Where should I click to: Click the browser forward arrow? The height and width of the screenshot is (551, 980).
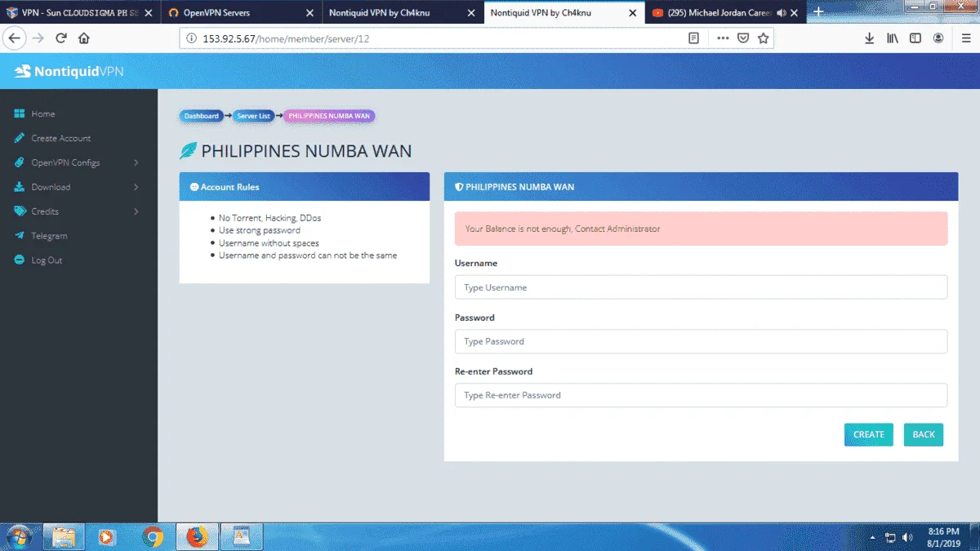pos(38,38)
